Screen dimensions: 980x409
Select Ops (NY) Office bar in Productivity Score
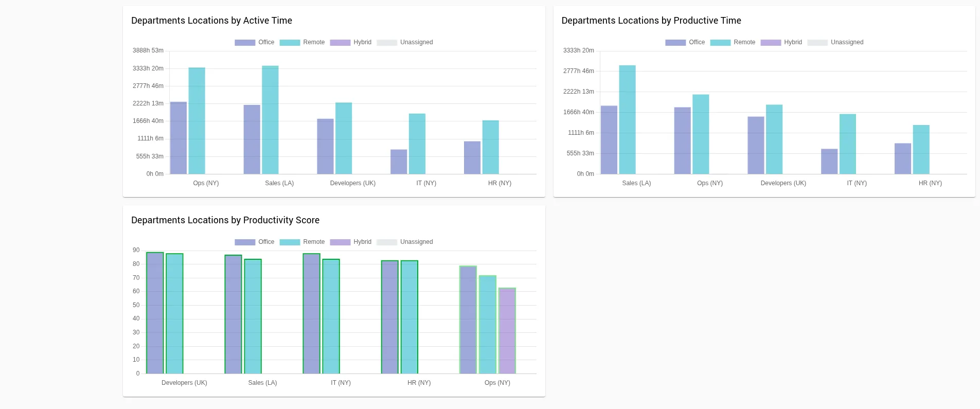point(468,320)
